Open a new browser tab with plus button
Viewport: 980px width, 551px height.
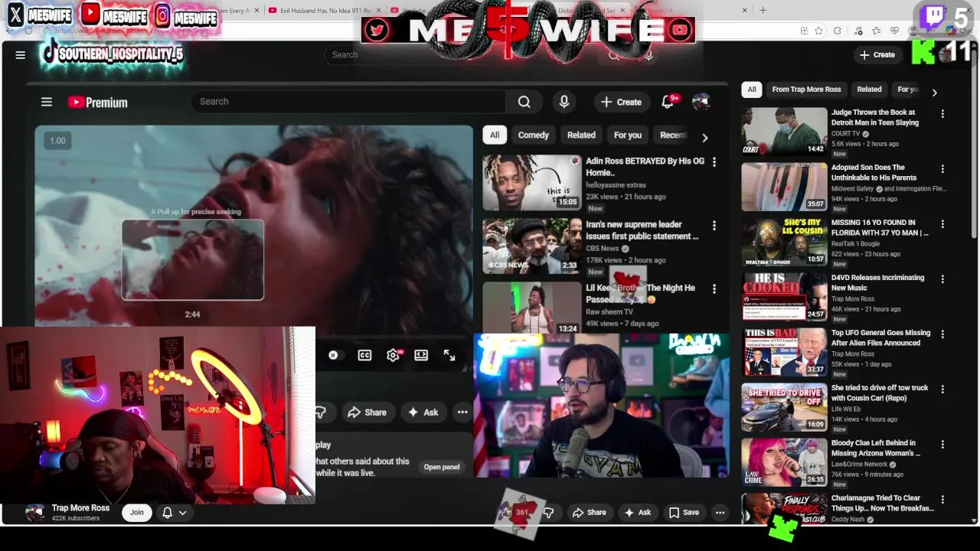click(x=763, y=10)
